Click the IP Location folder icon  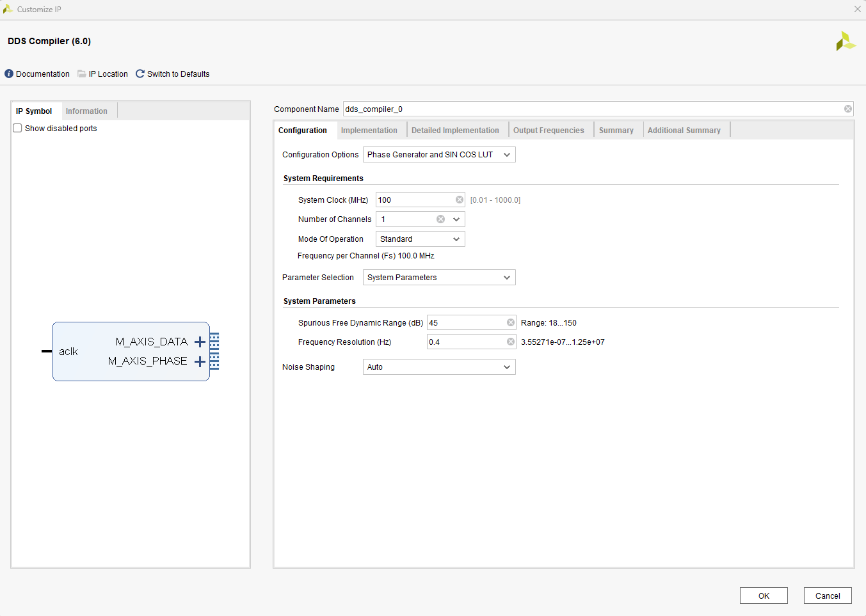[x=82, y=74]
